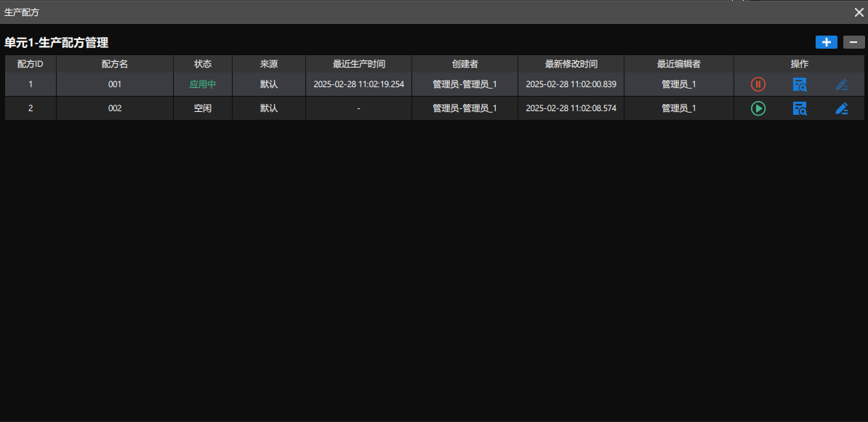868x422 pixels.
Task: Select row of recipe 001
Action: click(291, 84)
